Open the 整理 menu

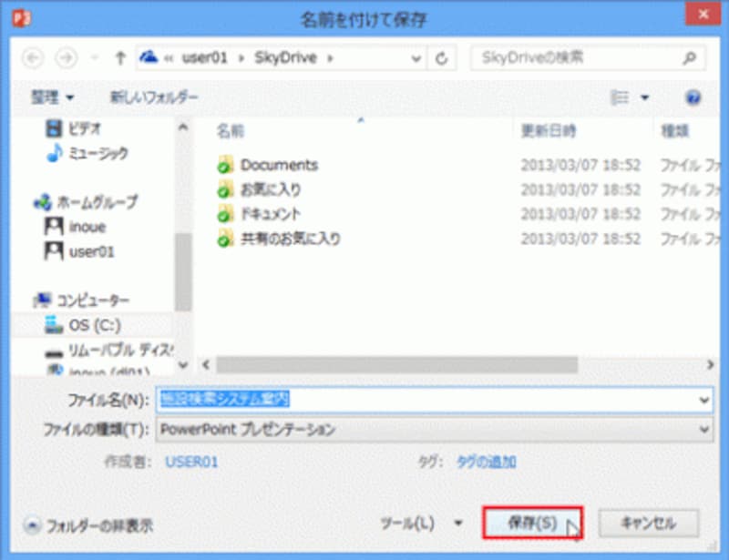(x=52, y=97)
